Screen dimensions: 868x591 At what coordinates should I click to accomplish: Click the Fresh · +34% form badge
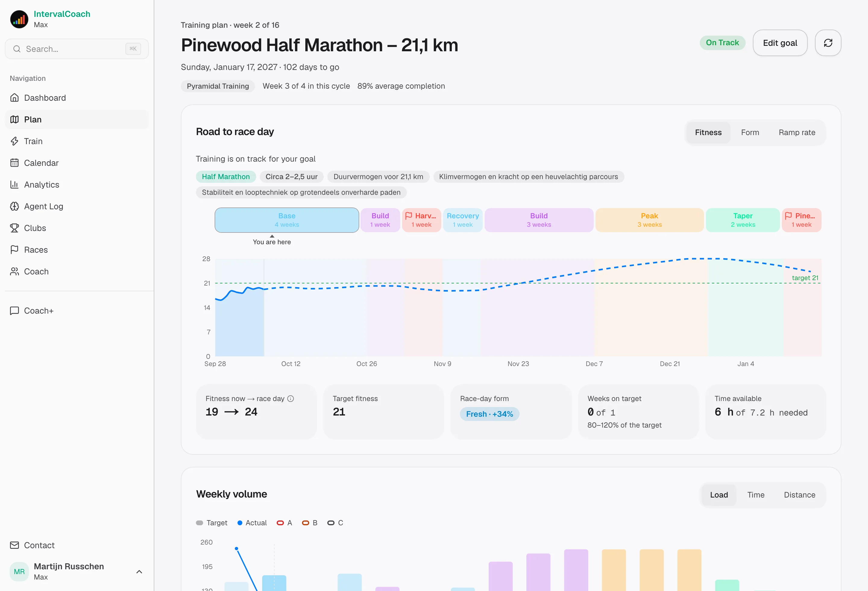[489, 414]
